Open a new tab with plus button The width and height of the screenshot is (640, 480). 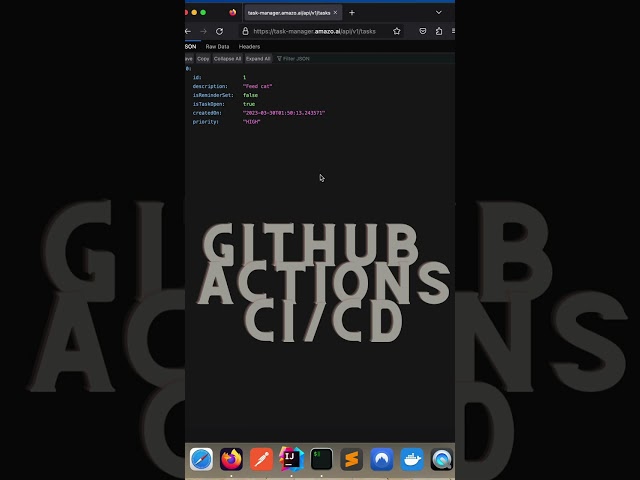[x=352, y=13]
